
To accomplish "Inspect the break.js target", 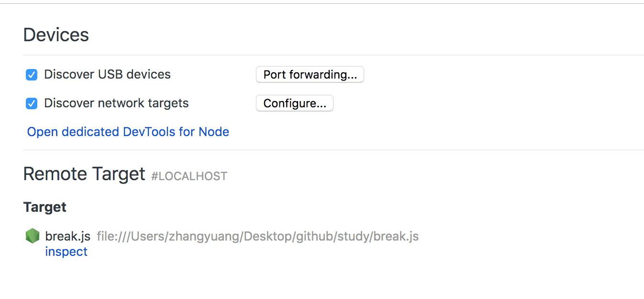I will pyautogui.click(x=66, y=252).
